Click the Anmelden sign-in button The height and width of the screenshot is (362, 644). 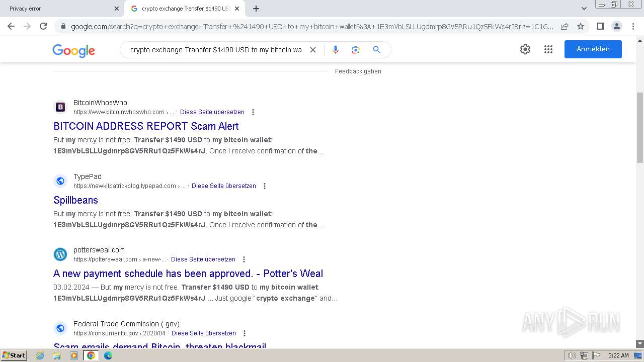point(593,49)
